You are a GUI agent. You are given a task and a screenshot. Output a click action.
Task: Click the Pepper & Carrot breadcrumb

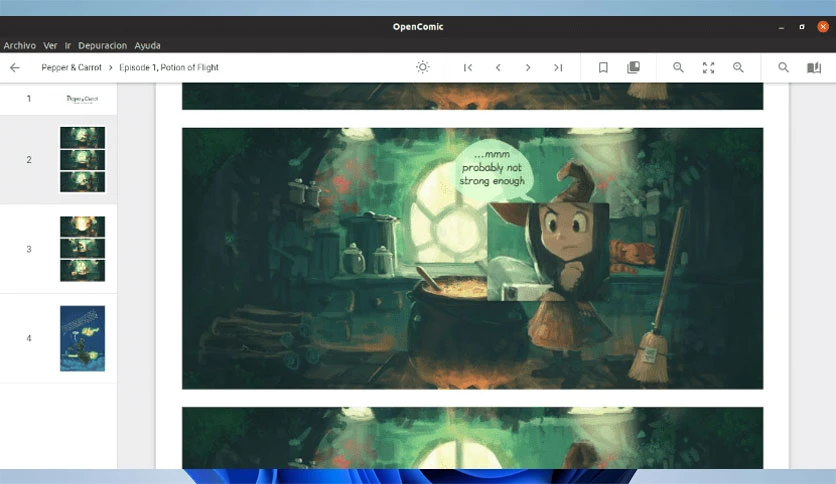tap(71, 68)
